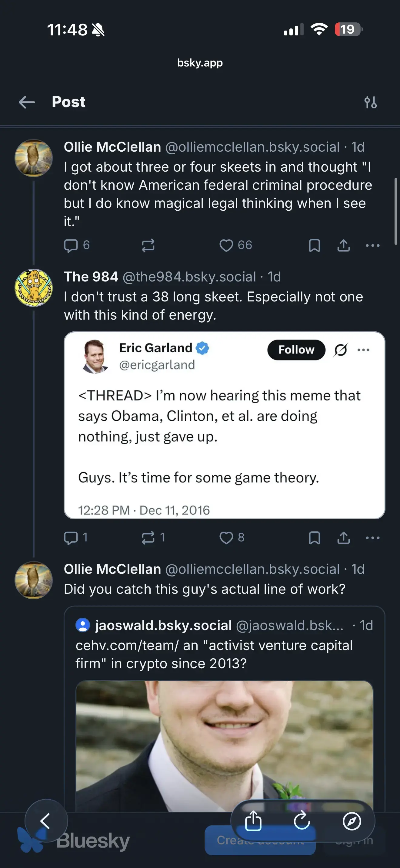Open more options on Ollie's first post
The image size is (400, 868).
372,245
